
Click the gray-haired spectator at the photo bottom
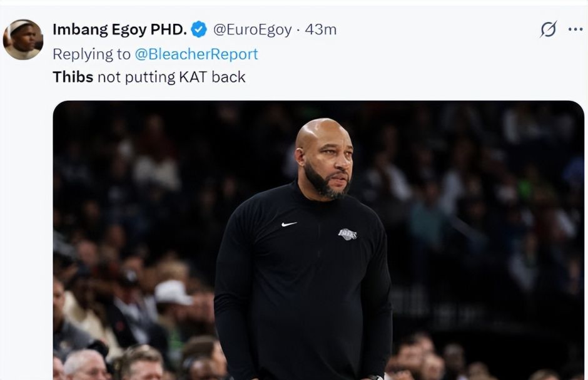86,364
